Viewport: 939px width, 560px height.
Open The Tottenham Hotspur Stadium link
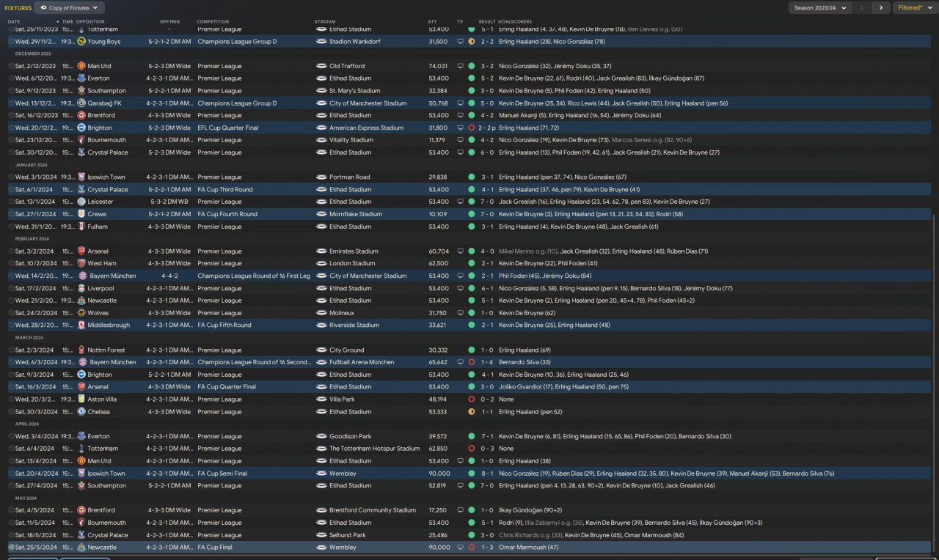coord(375,449)
